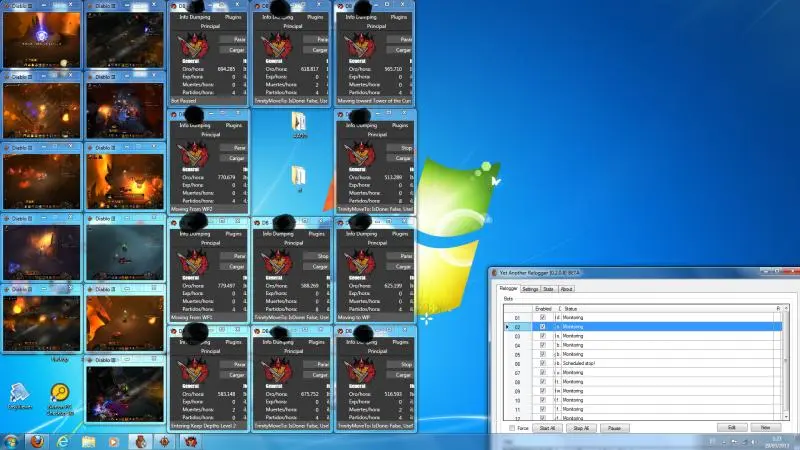The image size is (800, 450).
Task: Click the 'Bot Paused' status bar text
Action: coord(184,101)
